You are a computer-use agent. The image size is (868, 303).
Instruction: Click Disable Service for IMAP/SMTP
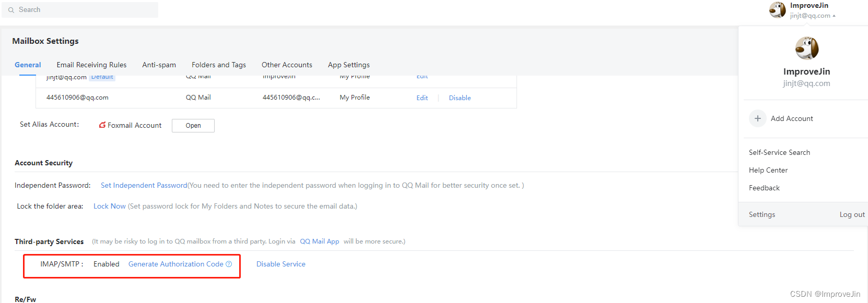[281, 264]
